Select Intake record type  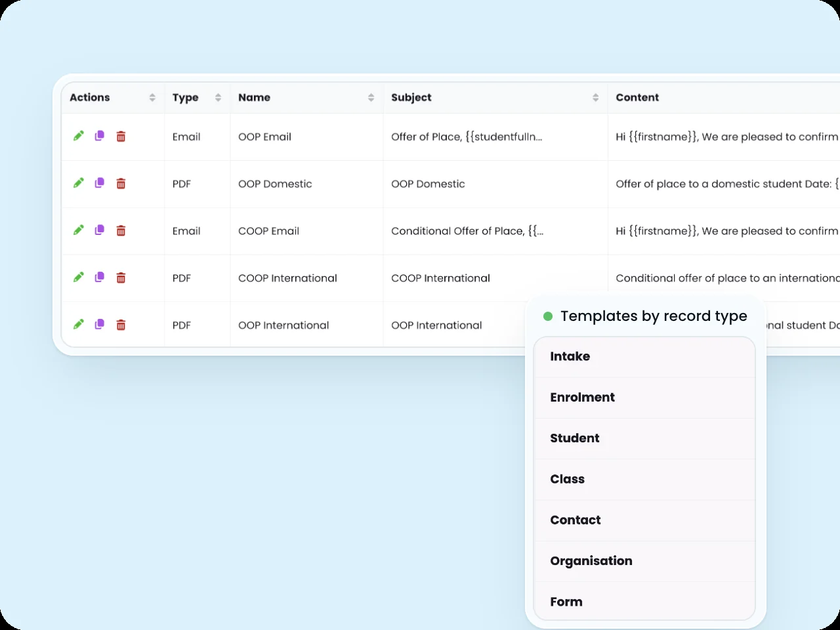[x=644, y=357]
